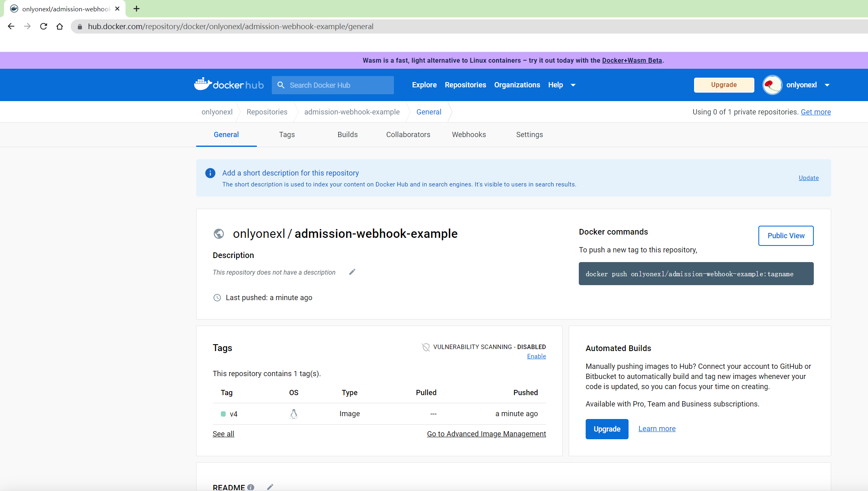Image resolution: width=868 pixels, height=491 pixels.
Task: Click the admission-webhook-example breadcrumb
Action: coord(352,112)
